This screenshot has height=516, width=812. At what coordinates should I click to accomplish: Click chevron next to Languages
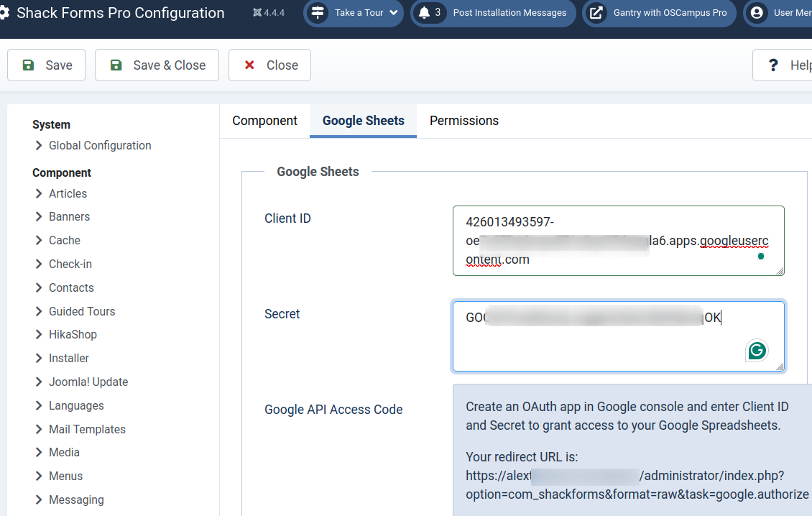[39, 405]
